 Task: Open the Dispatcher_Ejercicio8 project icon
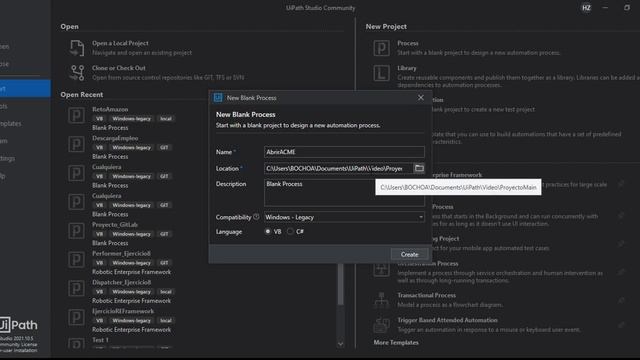(x=76, y=289)
